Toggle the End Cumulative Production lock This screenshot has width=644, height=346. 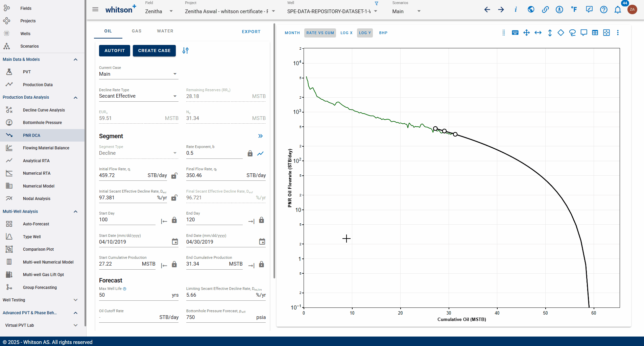click(x=261, y=264)
